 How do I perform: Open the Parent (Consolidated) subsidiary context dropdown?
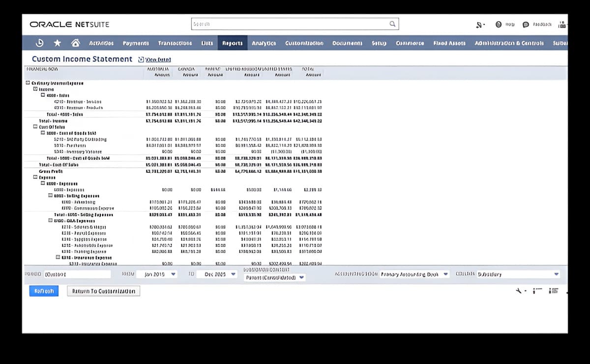click(275, 278)
